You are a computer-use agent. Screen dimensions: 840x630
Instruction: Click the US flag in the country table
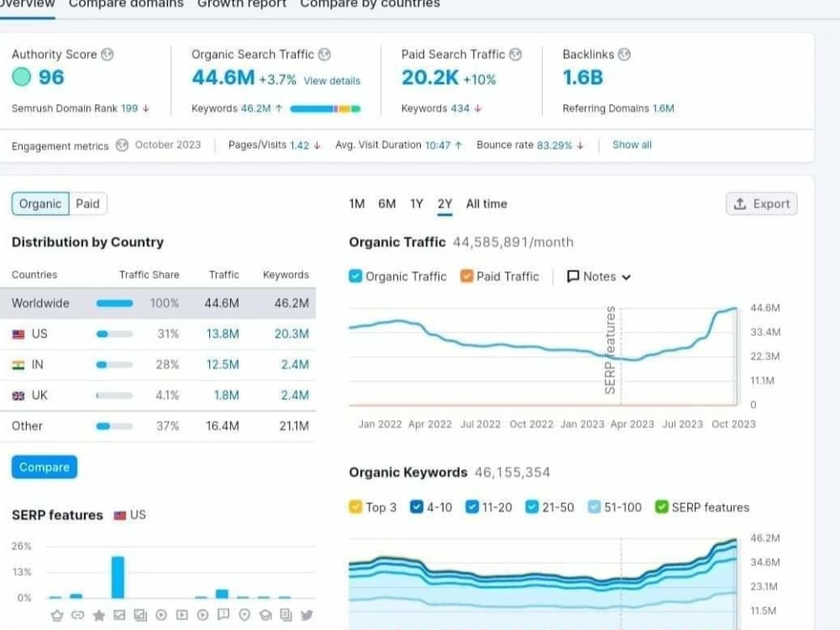tap(18, 334)
